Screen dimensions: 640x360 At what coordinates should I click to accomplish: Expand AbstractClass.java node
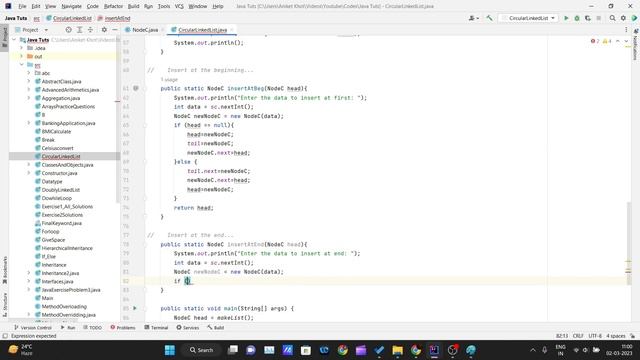[x=29, y=81]
